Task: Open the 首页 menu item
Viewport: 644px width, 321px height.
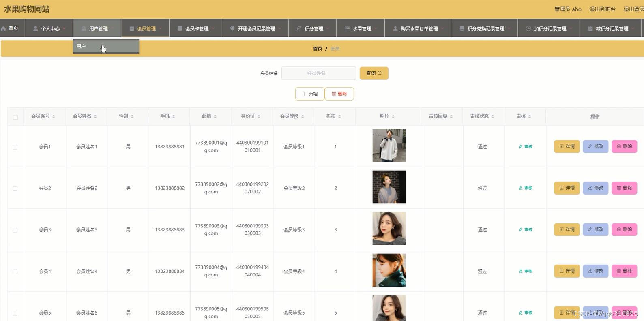Action: [x=12, y=28]
